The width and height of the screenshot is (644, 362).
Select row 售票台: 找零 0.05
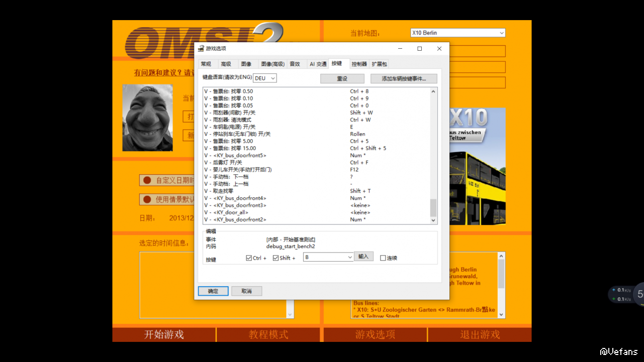[x=317, y=105]
